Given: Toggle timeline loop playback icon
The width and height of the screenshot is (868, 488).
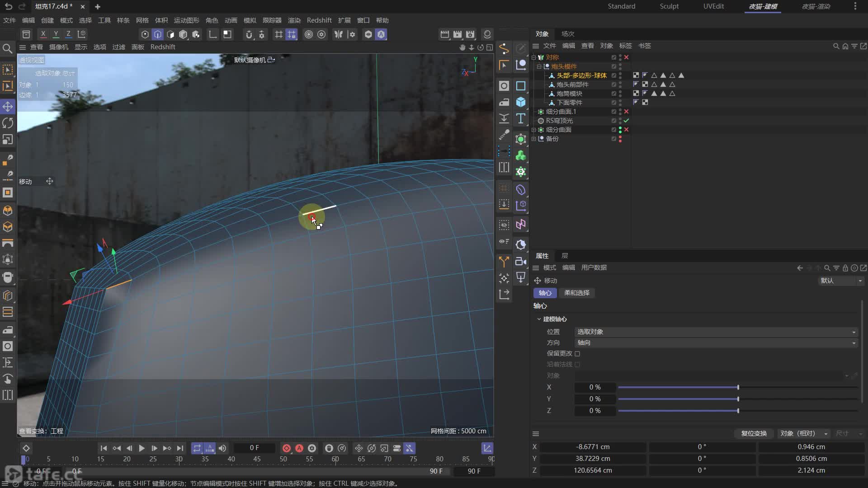Looking at the screenshot, I should point(197,448).
